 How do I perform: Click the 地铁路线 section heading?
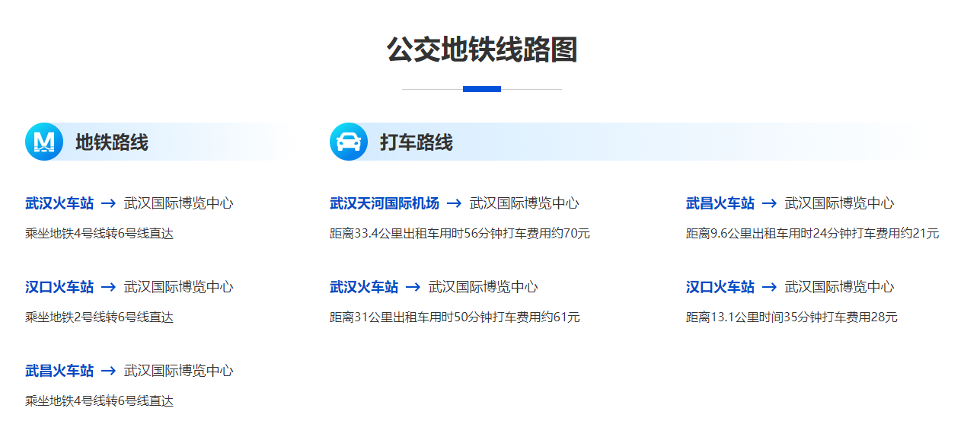point(112,142)
